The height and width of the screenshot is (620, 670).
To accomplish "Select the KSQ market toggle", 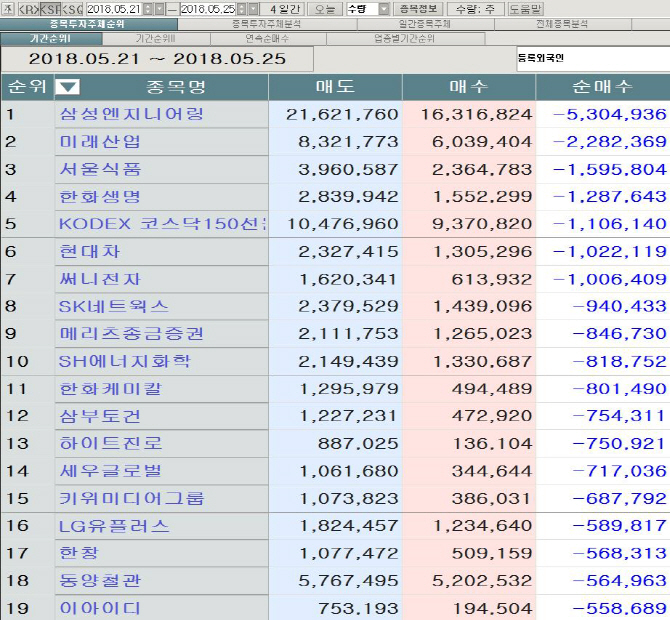I will click(x=73, y=9).
